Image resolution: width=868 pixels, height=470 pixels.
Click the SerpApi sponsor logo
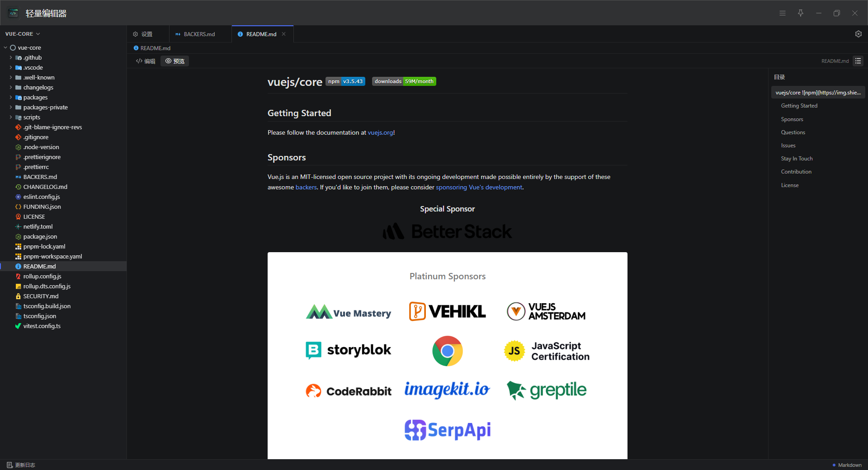coord(448,430)
